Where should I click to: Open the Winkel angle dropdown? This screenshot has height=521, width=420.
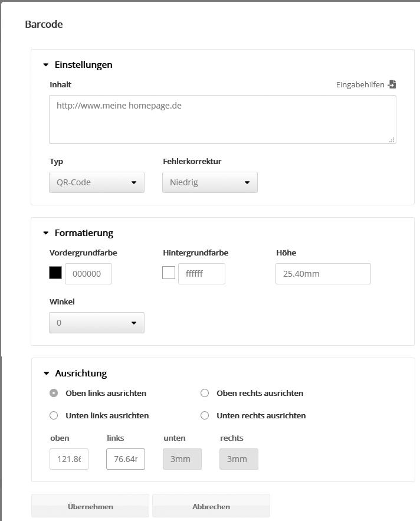[x=97, y=323]
